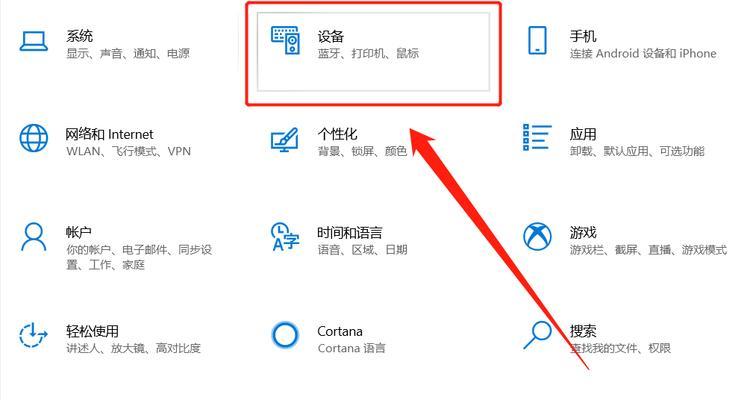The width and height of the screenshot is (750, 400).
Task: Click the Ease of Access icon
Action: point(33,335)
